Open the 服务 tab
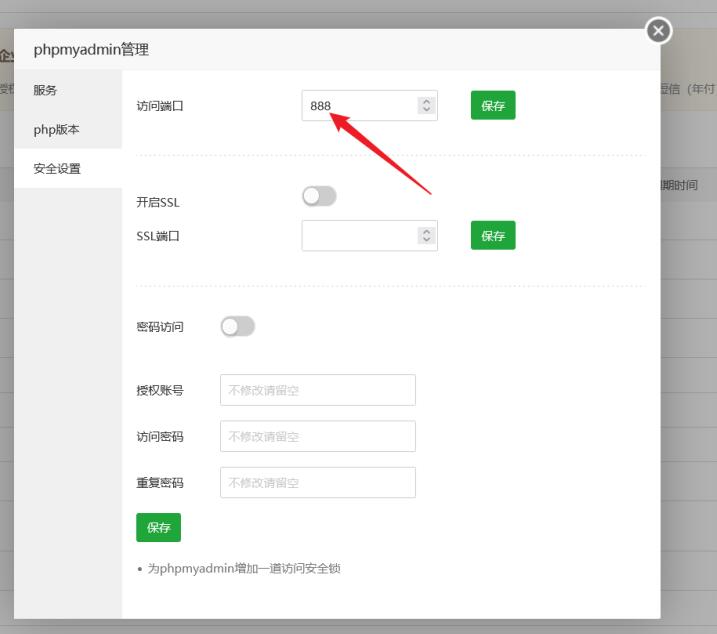The image size is (717, 634). [68, 90]
